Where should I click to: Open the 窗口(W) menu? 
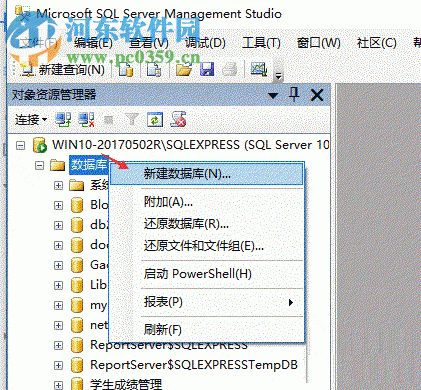tap(319, 43)
